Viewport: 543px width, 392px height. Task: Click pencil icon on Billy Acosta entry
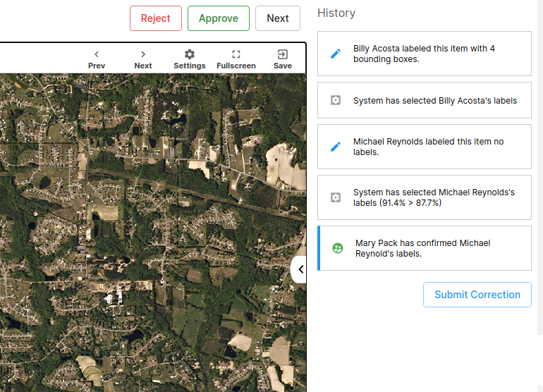(336, 54)
